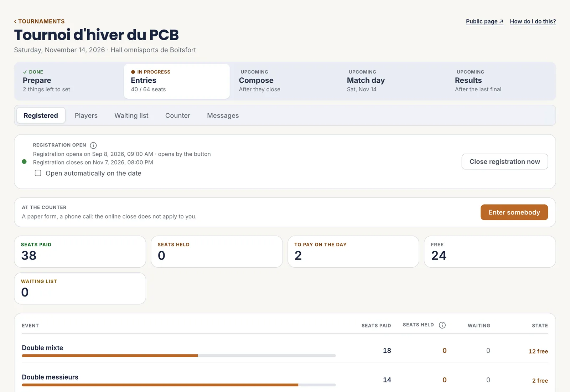570x392 pixels.
Task: Select the Entries step in progress
Action: 177,81
